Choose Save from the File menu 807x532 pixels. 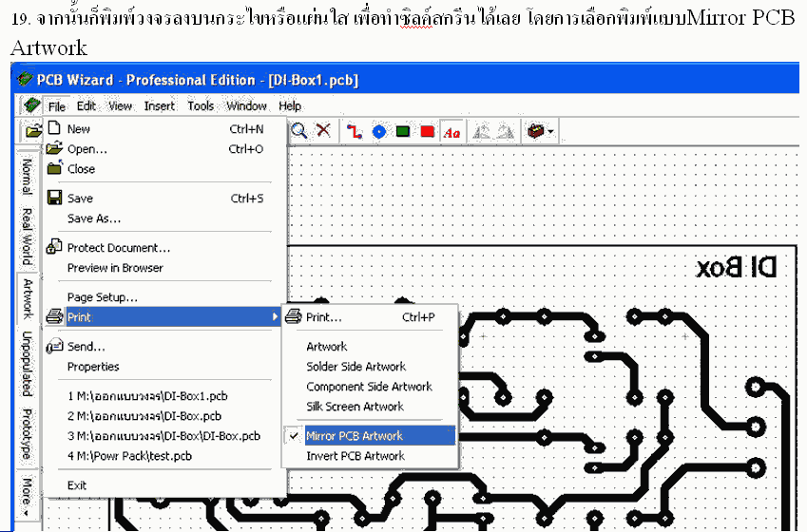[164, 199]
